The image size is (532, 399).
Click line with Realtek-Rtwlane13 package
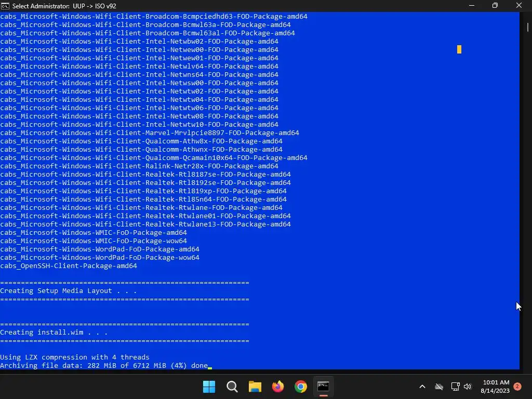(145, 224)
